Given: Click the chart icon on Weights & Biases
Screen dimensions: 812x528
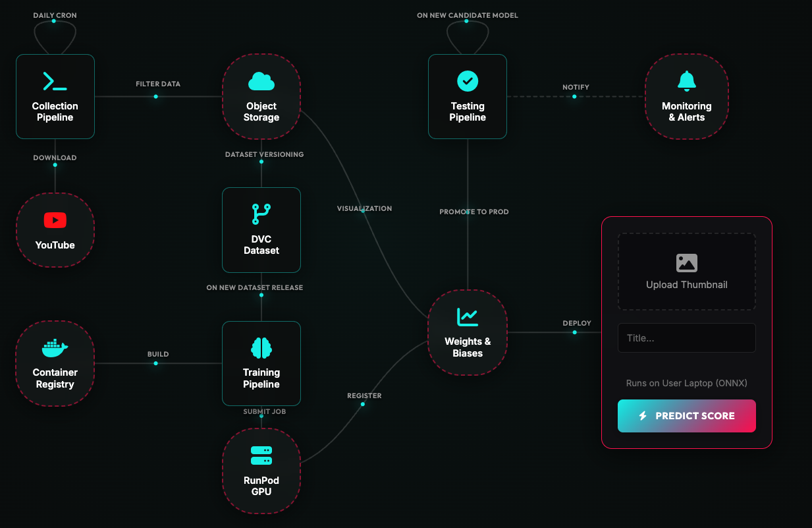Looking at the screenshot, I should click(x=468, y=317).
